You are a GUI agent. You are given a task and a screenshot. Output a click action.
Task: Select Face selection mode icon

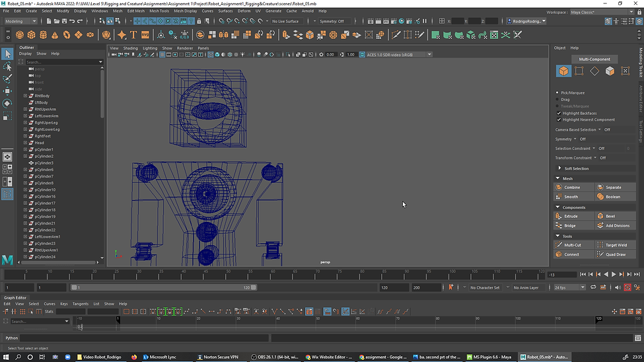click(610, 71)
